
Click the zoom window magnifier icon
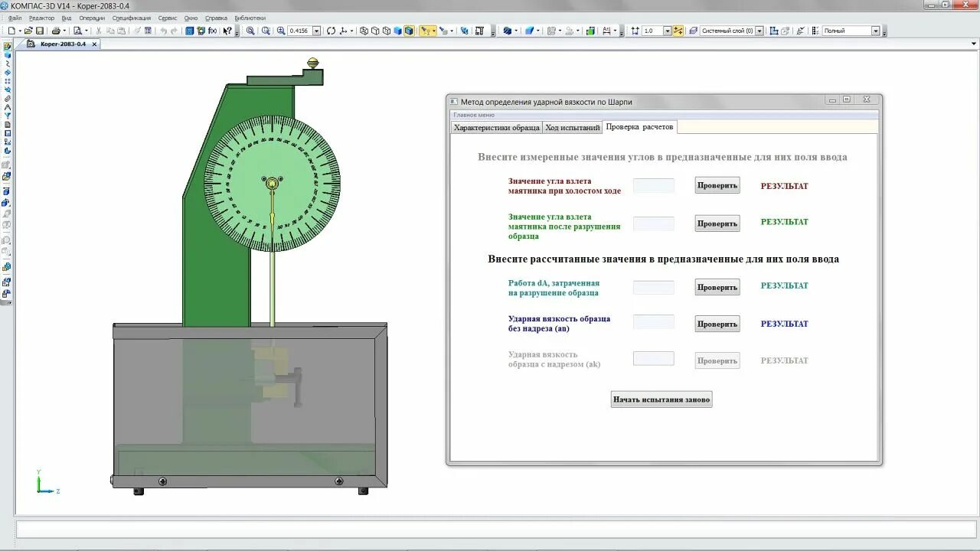(x=250, y=31)
